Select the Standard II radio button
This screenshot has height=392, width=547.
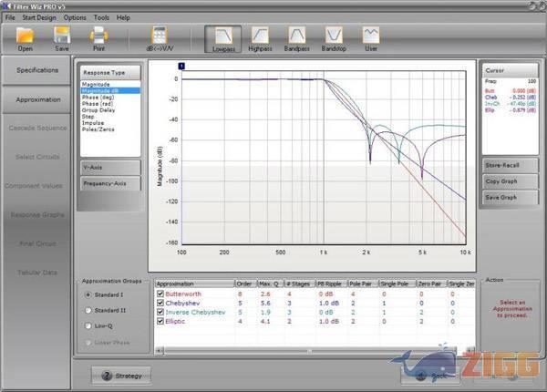(x=88, y=310)
